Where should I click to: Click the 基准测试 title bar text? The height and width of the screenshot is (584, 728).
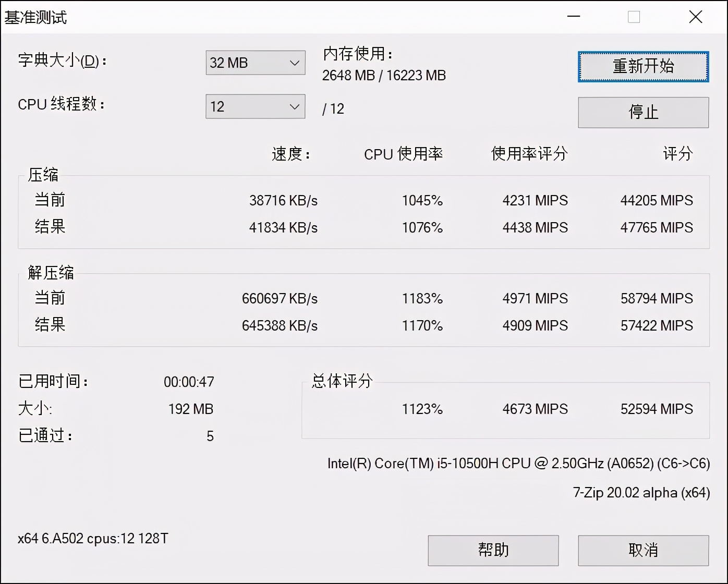35,17
